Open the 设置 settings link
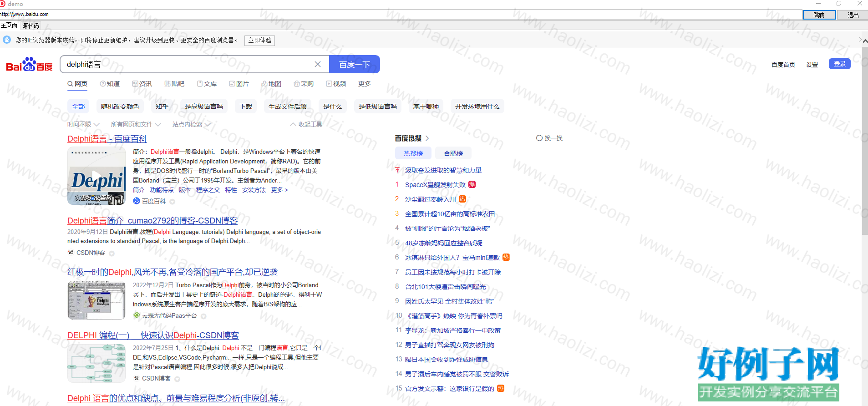The height and width of the screenshot is (406, 868). click(812, 65)
